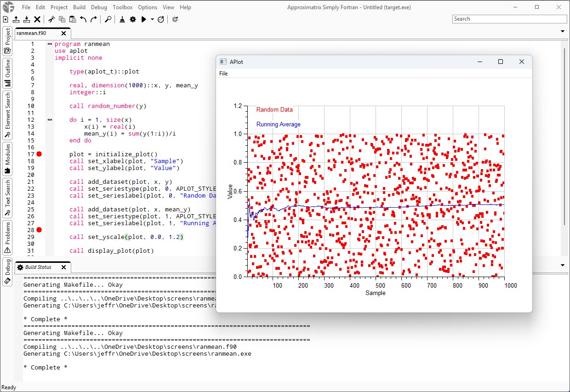Open the editor tab list dropdown arrow
570x392 pixels.
pos(563,31)
